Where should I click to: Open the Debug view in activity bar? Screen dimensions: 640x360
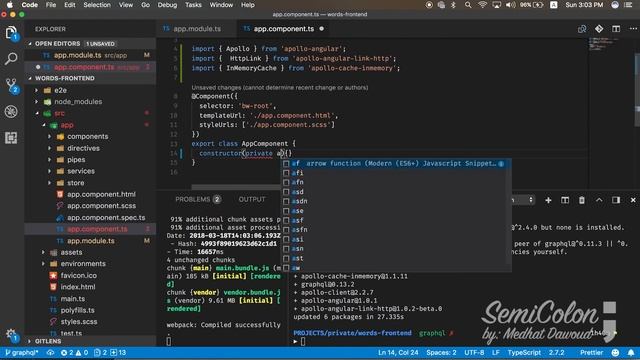11,111
